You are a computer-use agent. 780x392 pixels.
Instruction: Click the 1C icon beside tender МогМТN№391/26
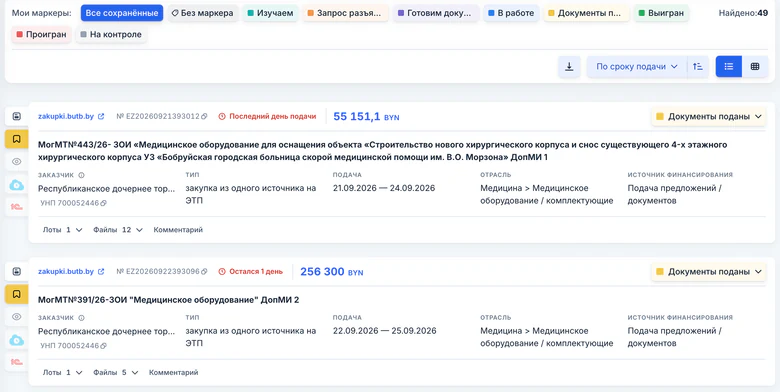coord(17,363)
